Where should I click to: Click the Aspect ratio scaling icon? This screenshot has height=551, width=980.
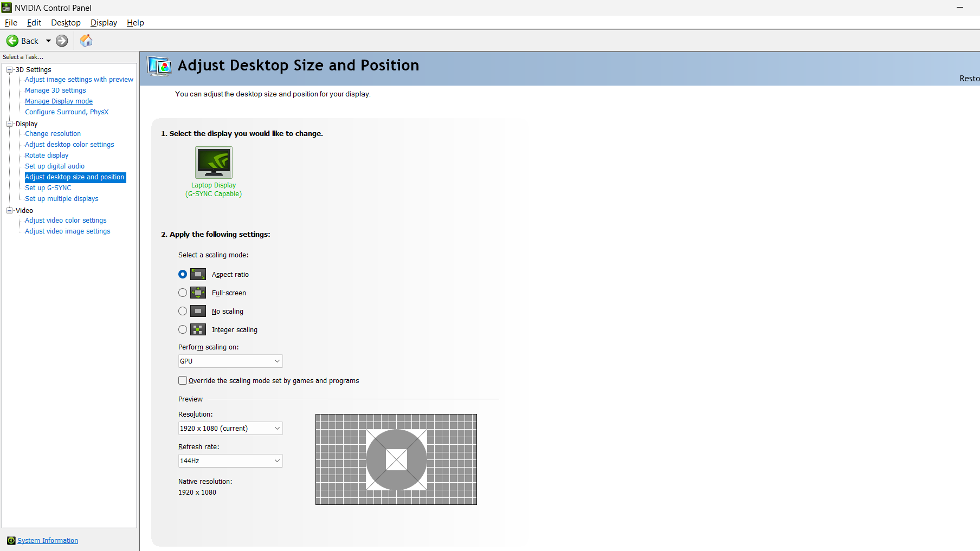point(198,274)
